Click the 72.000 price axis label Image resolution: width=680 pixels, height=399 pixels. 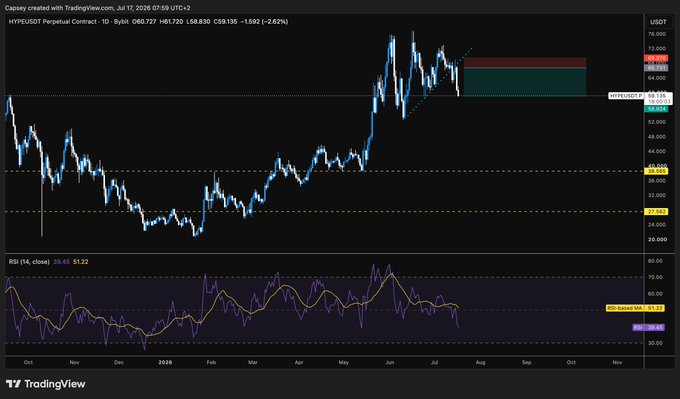(657, 49)
